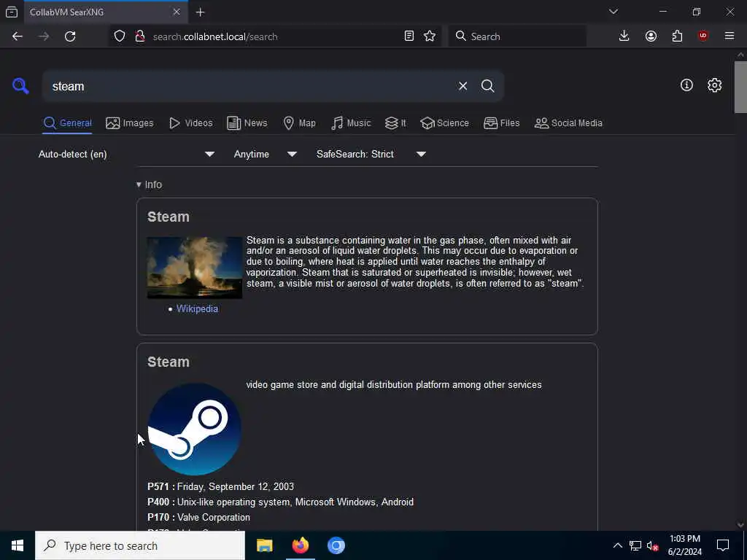Reload the current page
This screenshot has width=747, height=560.
pyautogui.click(x=70, y=36)
